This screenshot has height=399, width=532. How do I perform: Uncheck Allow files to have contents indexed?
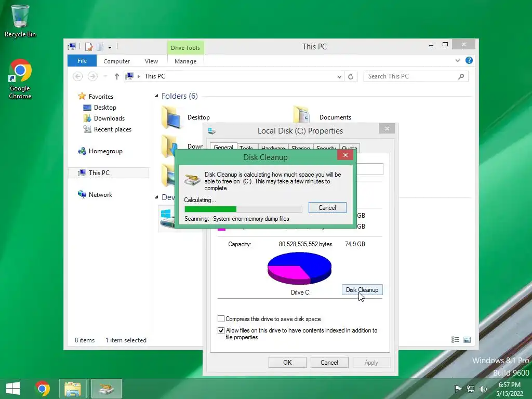click(x=221, y=330)
